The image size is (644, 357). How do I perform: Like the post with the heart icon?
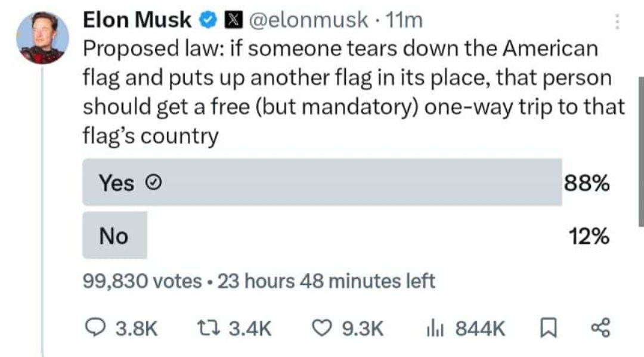pos(321,328)
